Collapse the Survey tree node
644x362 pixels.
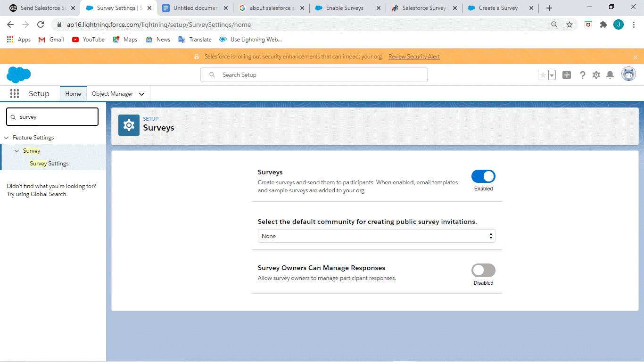pyautogui.click(x=17, y=150)
